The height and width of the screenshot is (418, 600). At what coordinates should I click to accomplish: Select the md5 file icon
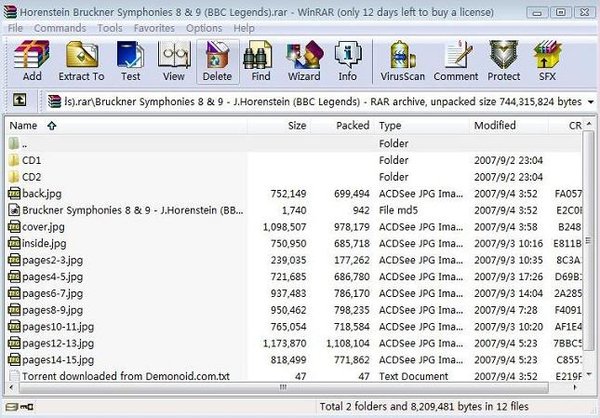point(14,210)
